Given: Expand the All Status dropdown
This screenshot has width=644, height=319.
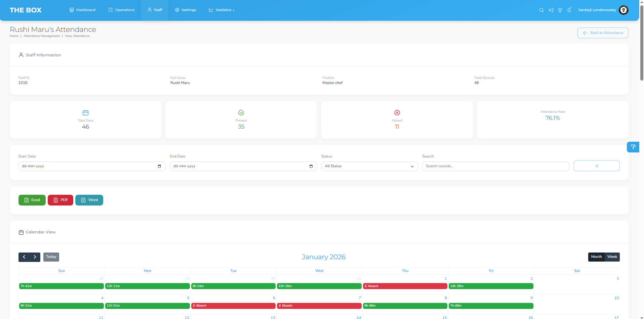Looking at the screenshot, I should pos(369,166).
